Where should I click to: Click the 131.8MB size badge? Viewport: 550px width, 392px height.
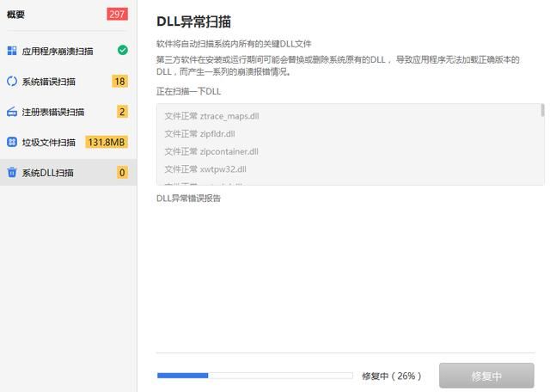(107, 142)
